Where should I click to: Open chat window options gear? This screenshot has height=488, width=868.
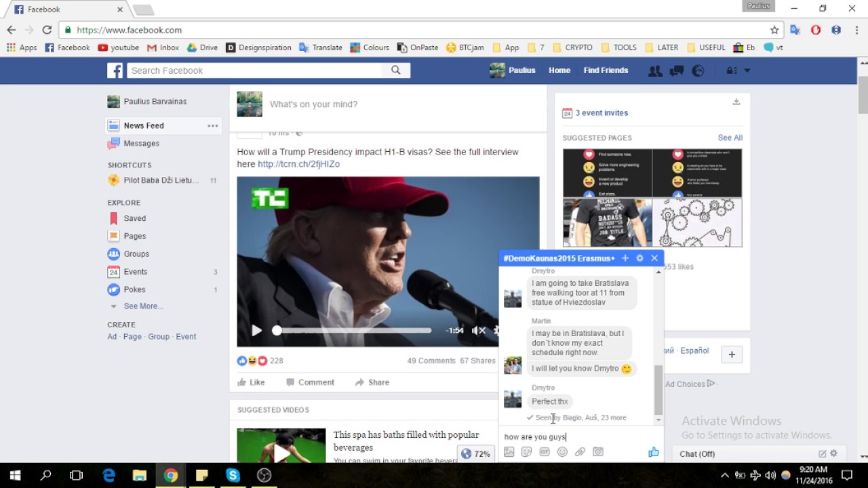[639, 258]
